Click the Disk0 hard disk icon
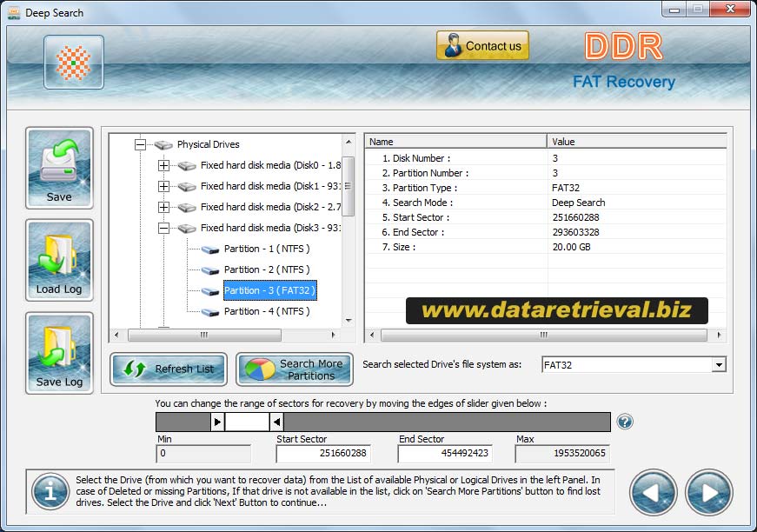 click(x=187, y=165)
